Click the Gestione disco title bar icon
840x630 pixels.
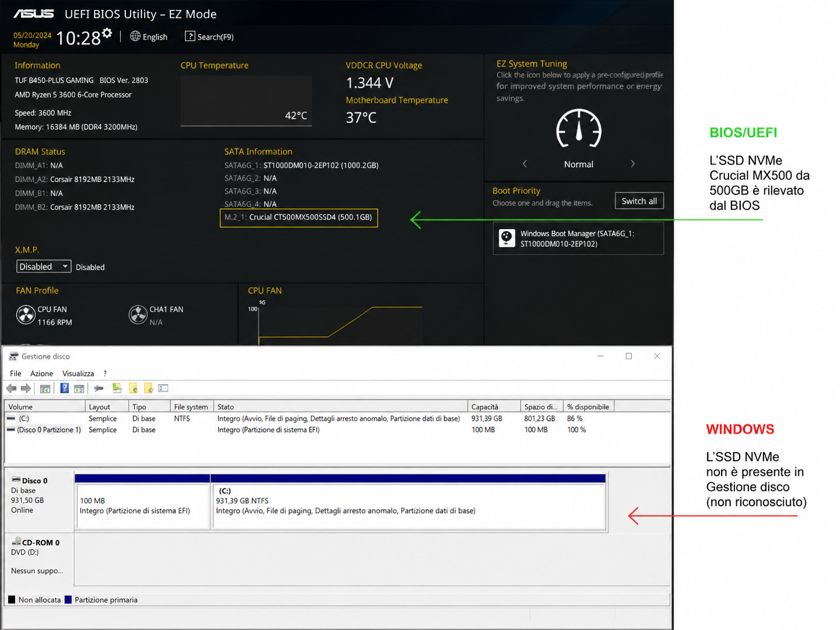point(14,356)
